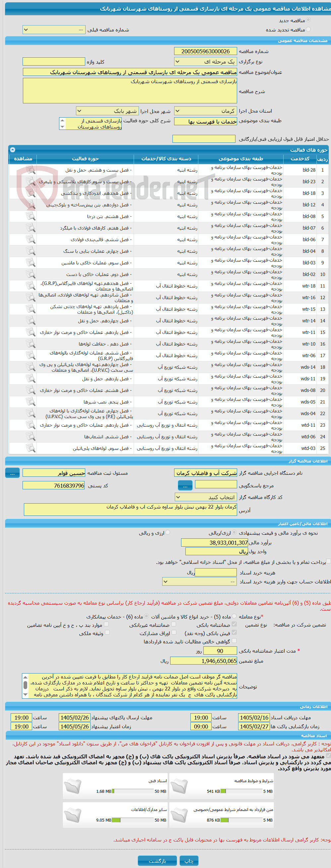Open the اسناد فنی folder icon
The height and width of the screenshot is (868, 331).
tap(73, 786)
